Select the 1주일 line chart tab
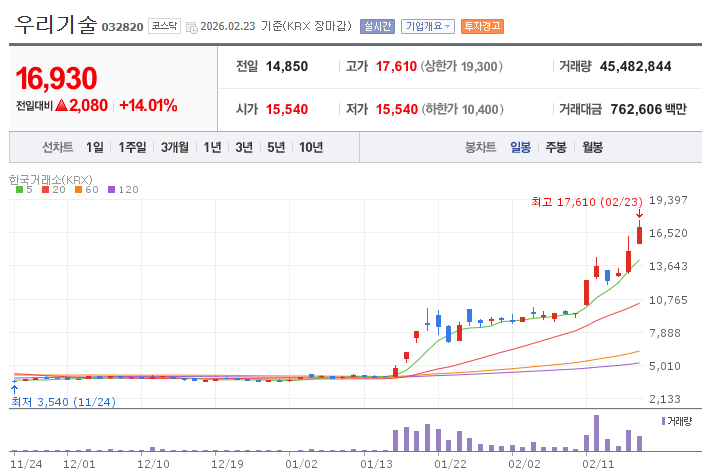 pos(132,147)
